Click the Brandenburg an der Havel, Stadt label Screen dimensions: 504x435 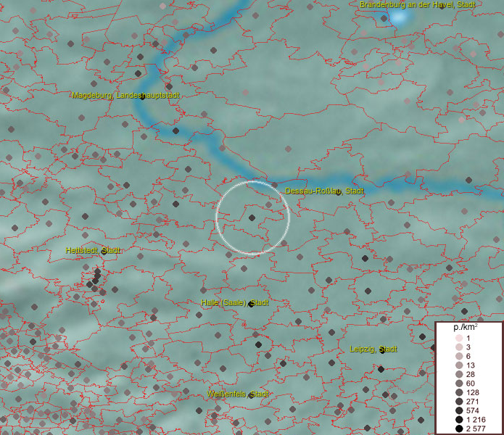click(417, 4)
